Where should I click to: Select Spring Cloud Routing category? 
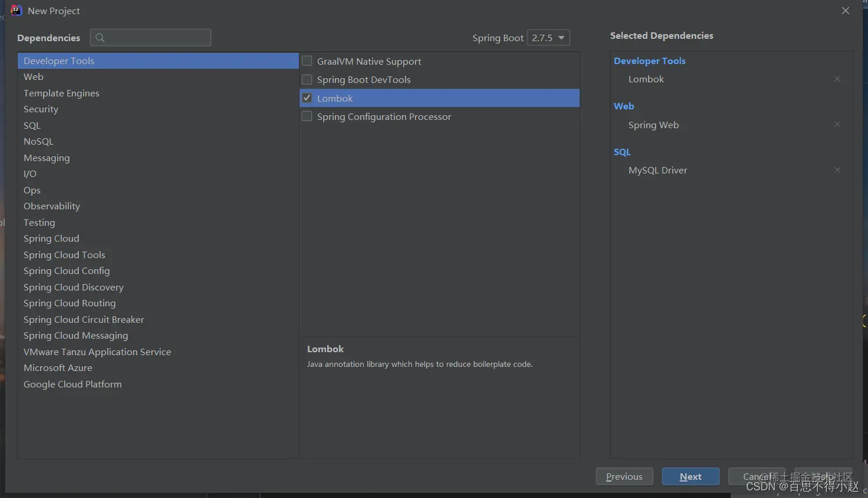(158, 303)
